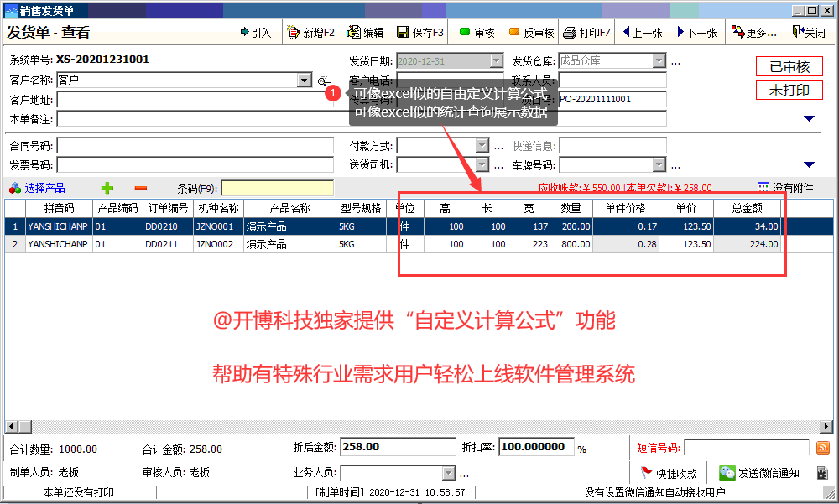
Task: Click the icon right of 发送微信通知
Action: click(822, 473)
